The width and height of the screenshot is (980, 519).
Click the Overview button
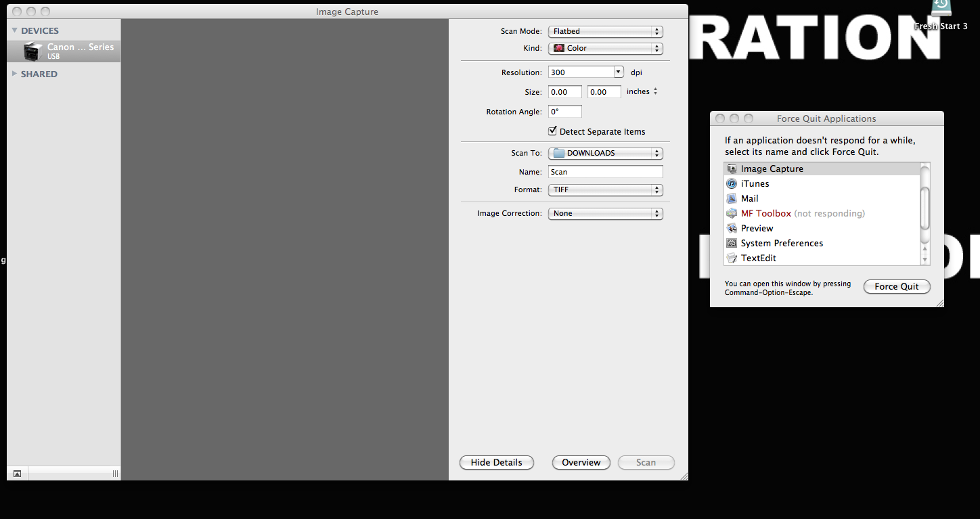click(x=581, y=463)
